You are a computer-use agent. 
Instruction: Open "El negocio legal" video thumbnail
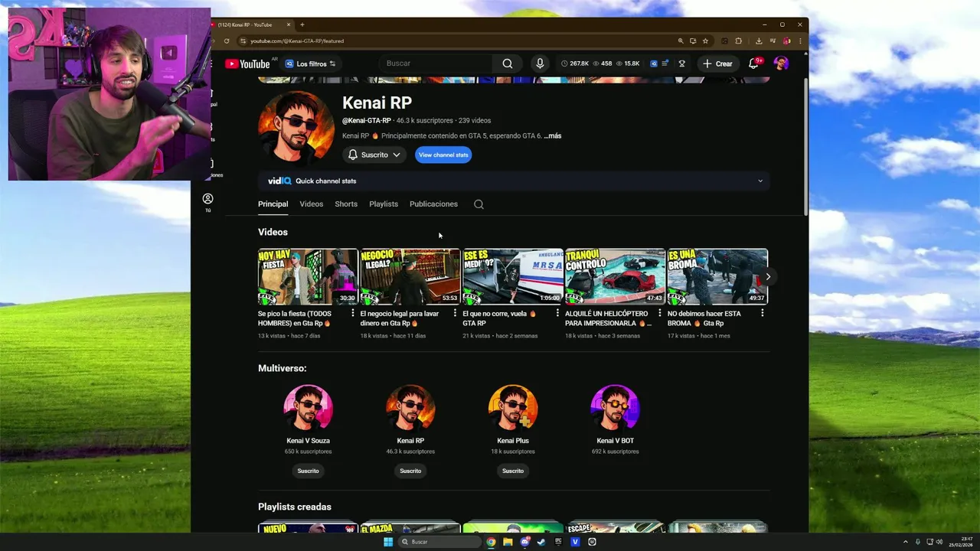[410, 276]
